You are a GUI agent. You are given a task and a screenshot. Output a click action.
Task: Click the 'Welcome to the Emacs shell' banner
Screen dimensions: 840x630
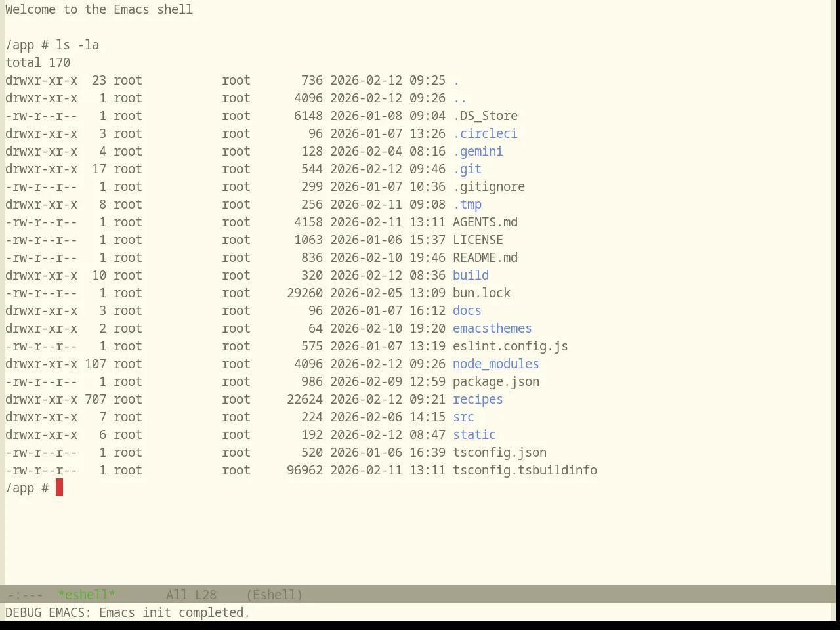[99, 9]
